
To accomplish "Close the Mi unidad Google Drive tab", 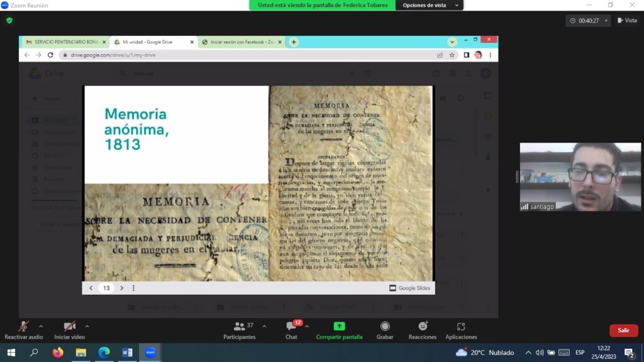I will click(192, 42).
